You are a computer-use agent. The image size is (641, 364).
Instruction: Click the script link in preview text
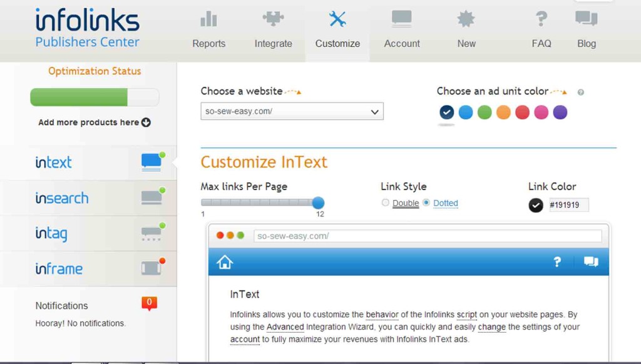tap(466, 315)
